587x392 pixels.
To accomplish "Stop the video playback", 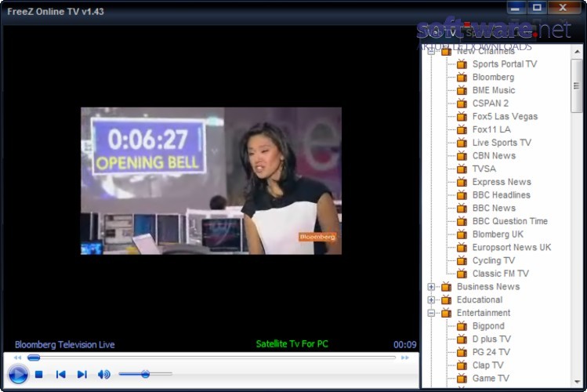I will (39, 374).
